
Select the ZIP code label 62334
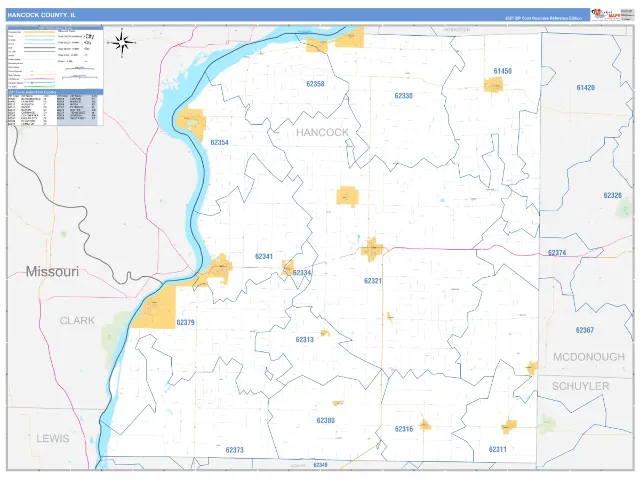302,273
